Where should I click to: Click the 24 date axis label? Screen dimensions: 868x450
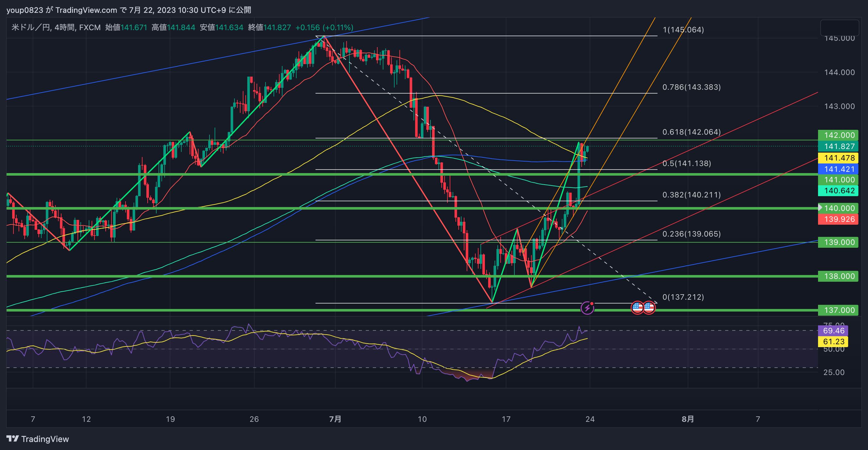590,419
